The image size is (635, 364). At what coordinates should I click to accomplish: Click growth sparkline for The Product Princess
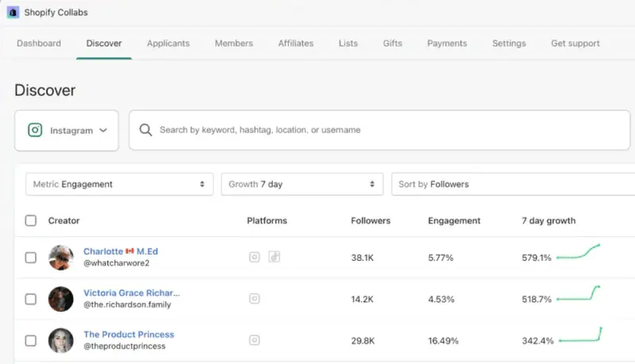(581, 335)
